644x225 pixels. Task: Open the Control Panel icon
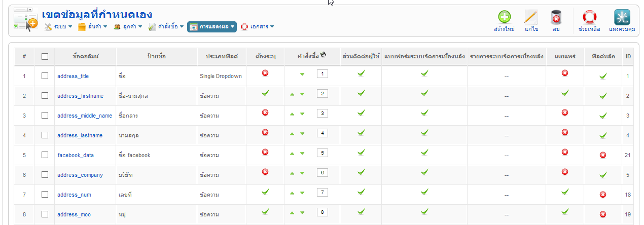click(622, 18)
